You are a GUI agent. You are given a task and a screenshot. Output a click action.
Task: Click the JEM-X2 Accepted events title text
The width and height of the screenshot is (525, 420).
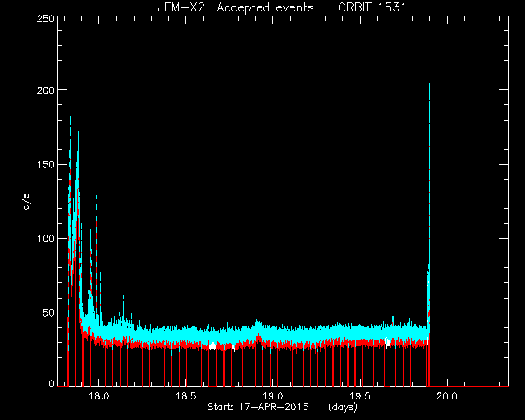pos(235,7)
